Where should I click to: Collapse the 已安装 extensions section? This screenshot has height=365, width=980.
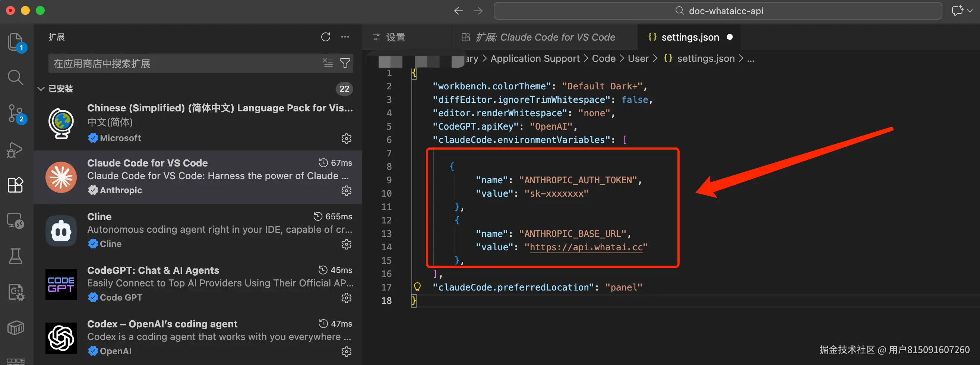41,89
